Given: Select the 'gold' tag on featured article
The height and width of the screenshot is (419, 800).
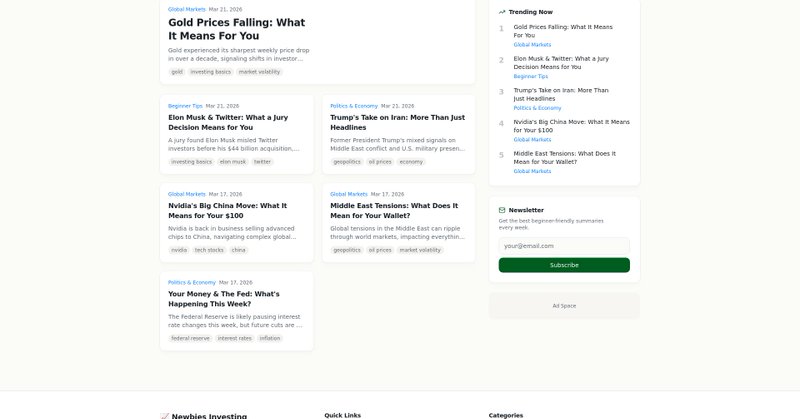Looking at the screenshot, I should click(x=177, y=72).
